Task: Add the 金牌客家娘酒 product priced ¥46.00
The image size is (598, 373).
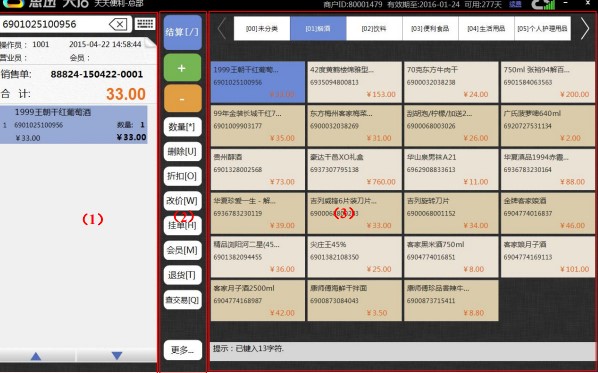Action: pos(548,213)
